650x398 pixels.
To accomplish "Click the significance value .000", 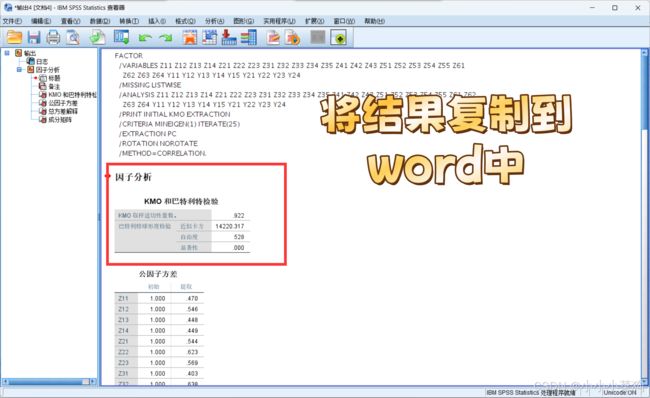I will pos(239,248).
